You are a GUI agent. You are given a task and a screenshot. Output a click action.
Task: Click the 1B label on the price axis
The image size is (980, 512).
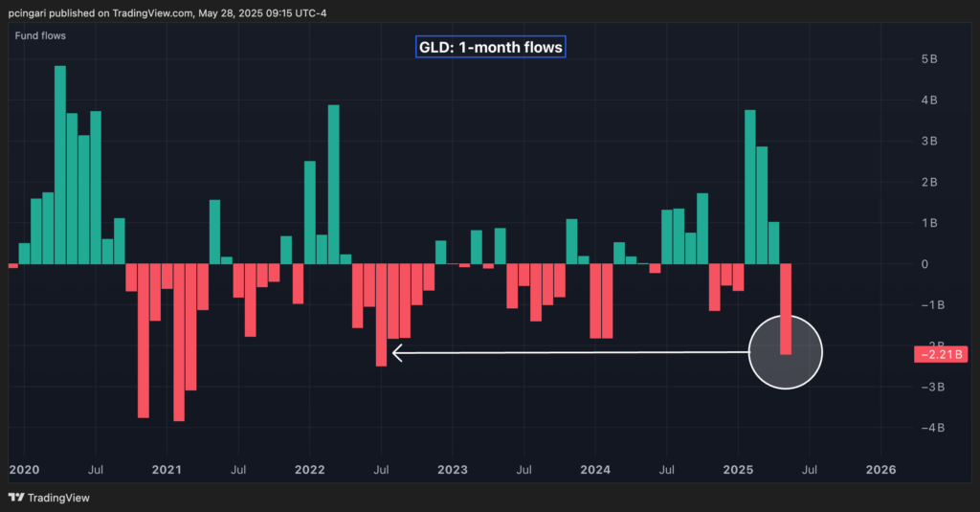click(929, 223)
